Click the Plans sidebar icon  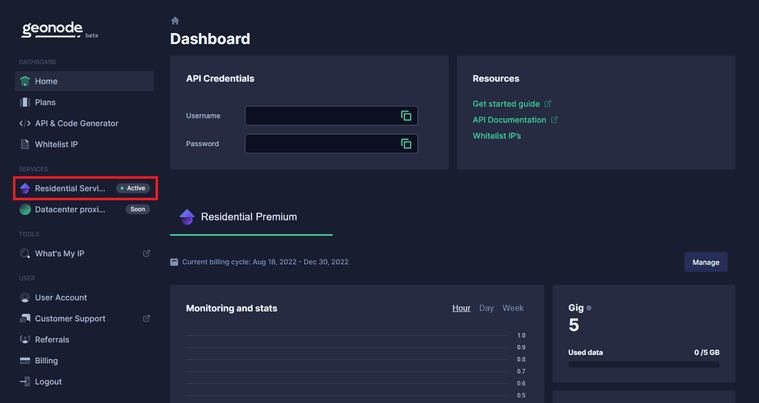[x=25, y=102]
